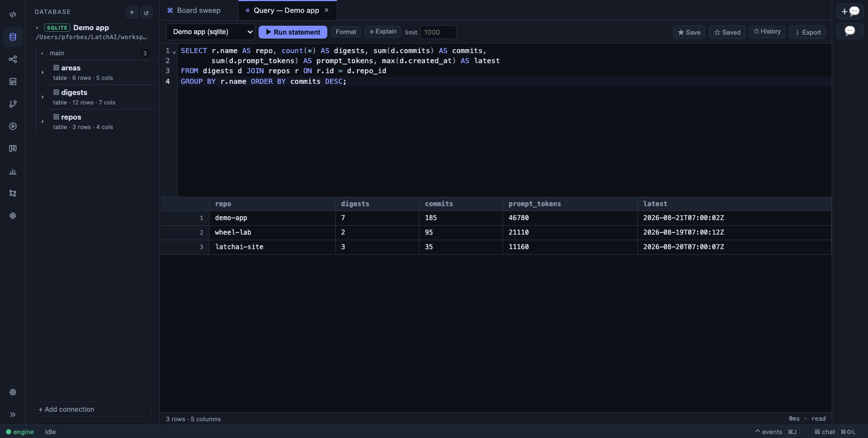Viewport: 868px width, 438px height.
Task: Collapse the main schema node
Action: tap(42, 53)
